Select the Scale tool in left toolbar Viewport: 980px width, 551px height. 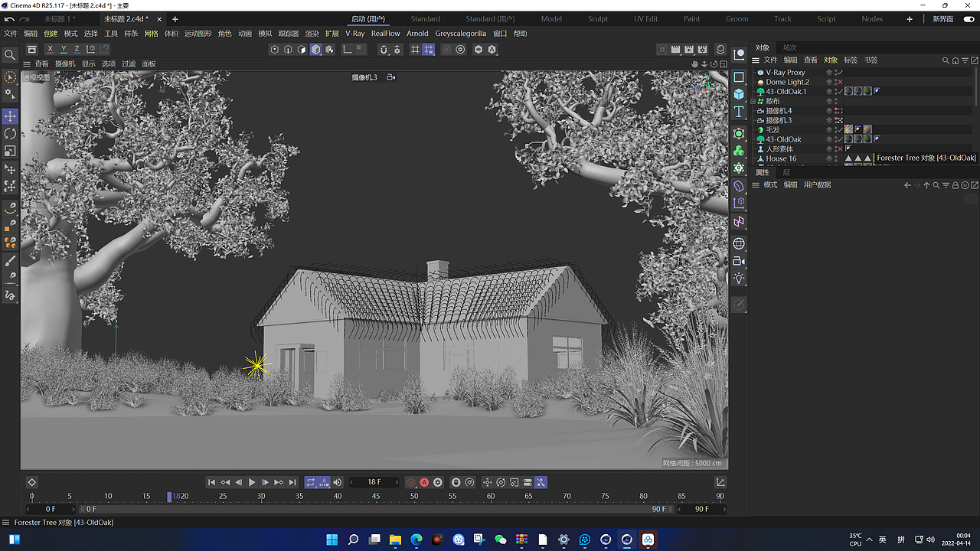pos(10,152)
